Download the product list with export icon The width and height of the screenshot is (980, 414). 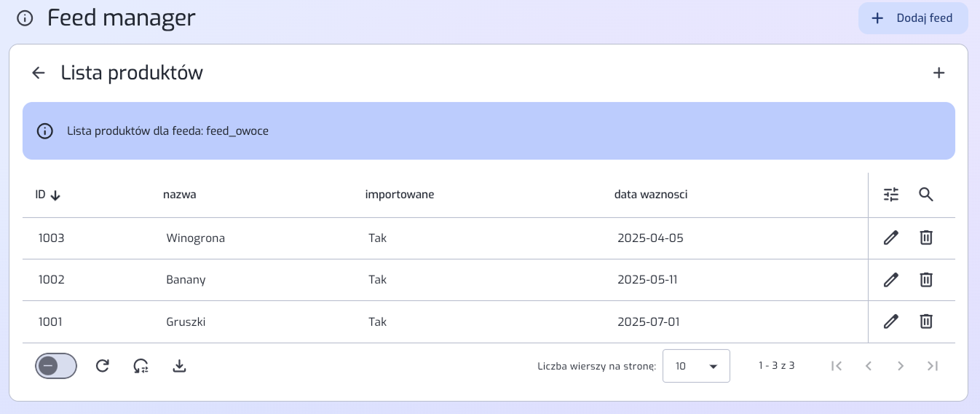click(x=180, y=366)
